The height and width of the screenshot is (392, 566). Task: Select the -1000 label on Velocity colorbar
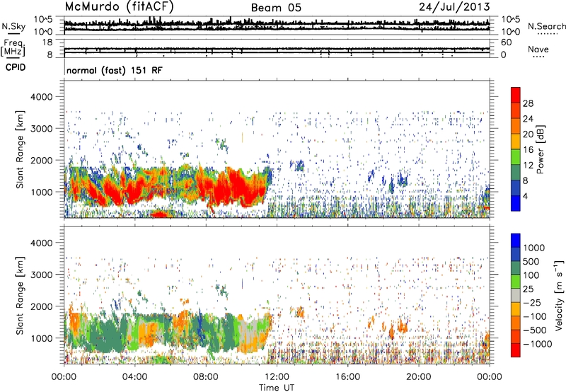537,344
